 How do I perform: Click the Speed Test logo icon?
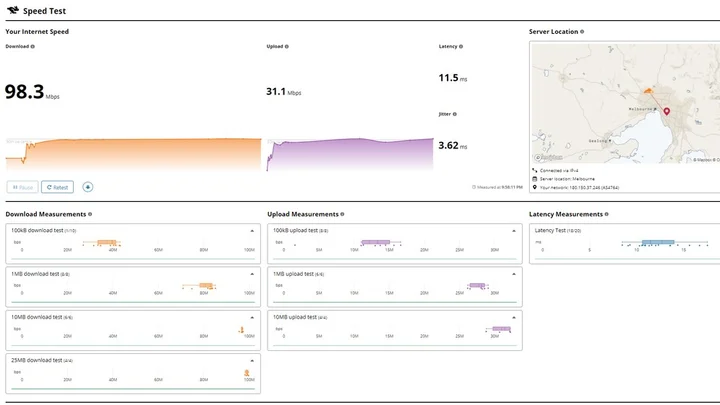click(13, 10)
